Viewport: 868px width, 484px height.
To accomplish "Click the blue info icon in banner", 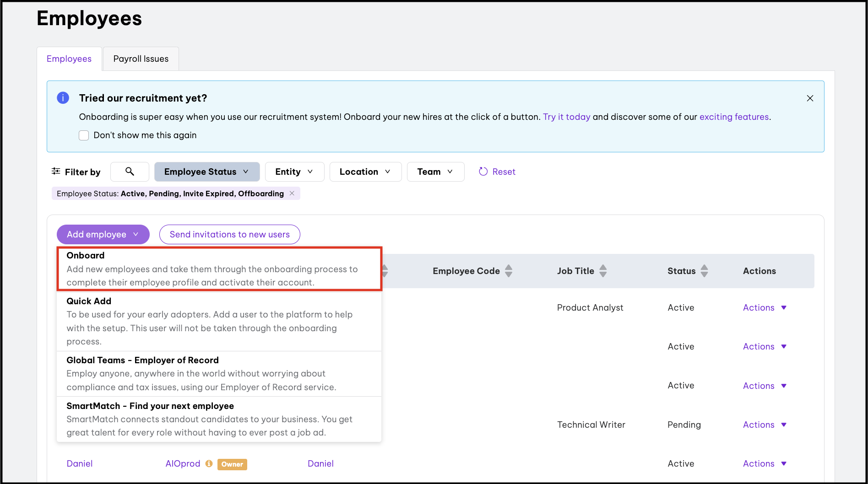I will tap(63, 98).
